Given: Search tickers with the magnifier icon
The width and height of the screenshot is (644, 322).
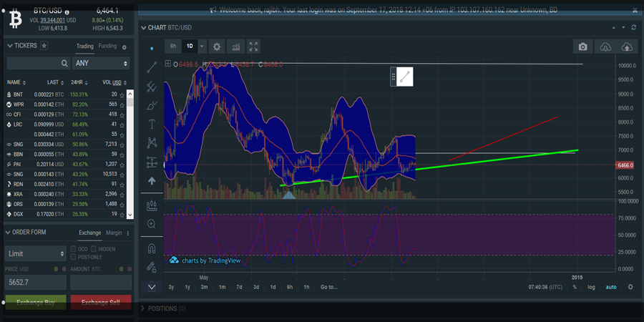Looking at the screenshot, I should point(64,63).
